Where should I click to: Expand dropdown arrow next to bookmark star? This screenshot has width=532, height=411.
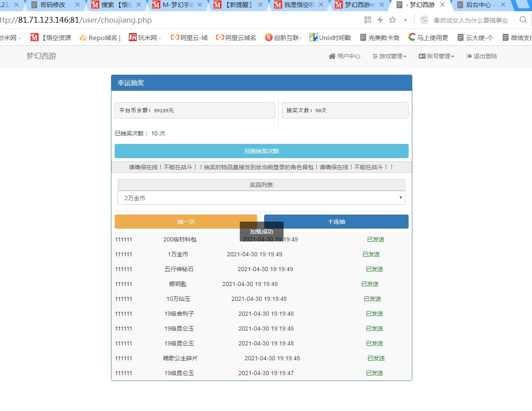click(x=405, y=20)
